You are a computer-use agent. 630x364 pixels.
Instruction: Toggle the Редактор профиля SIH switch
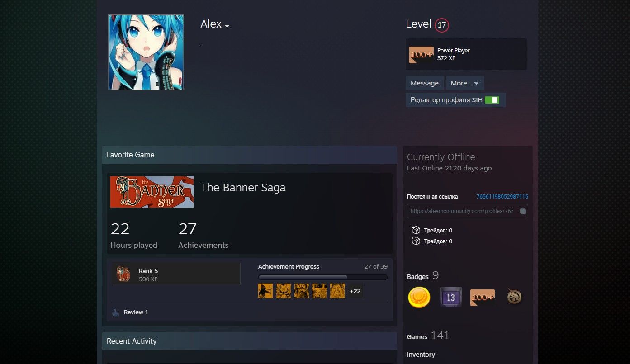coord(492,100)
